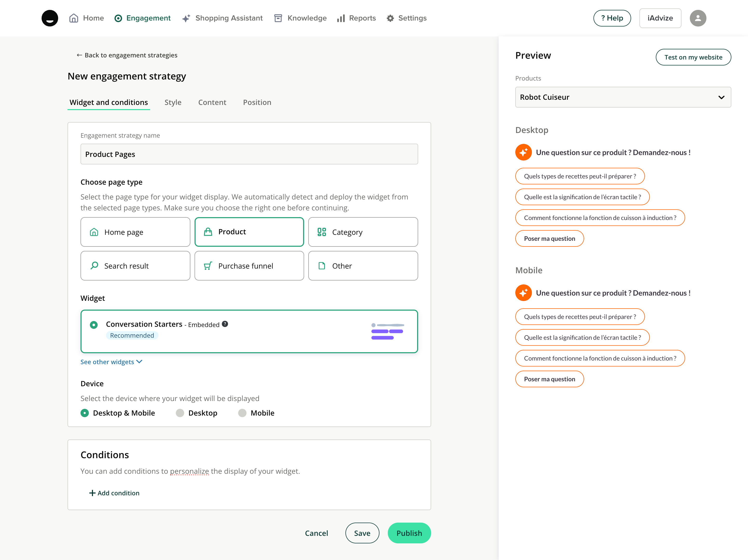Select the Home page type card
748x560 pixels.
135,232
